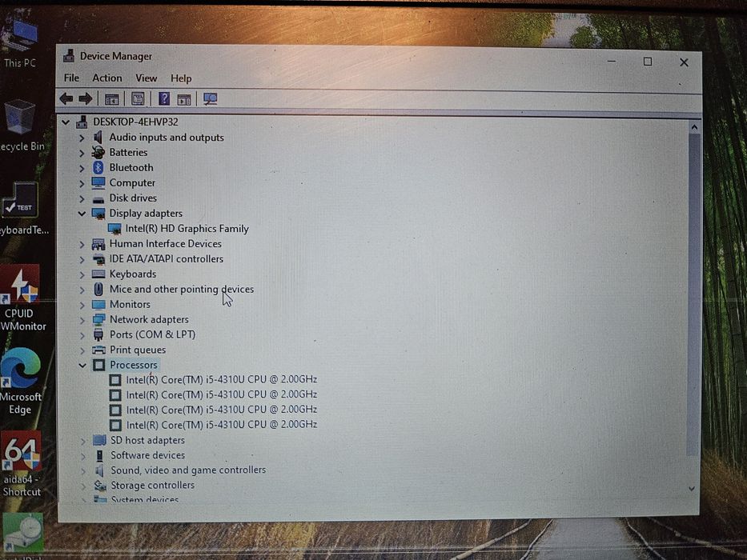
Task: Expand the Bluetooth node
Action: pos(82,168)
